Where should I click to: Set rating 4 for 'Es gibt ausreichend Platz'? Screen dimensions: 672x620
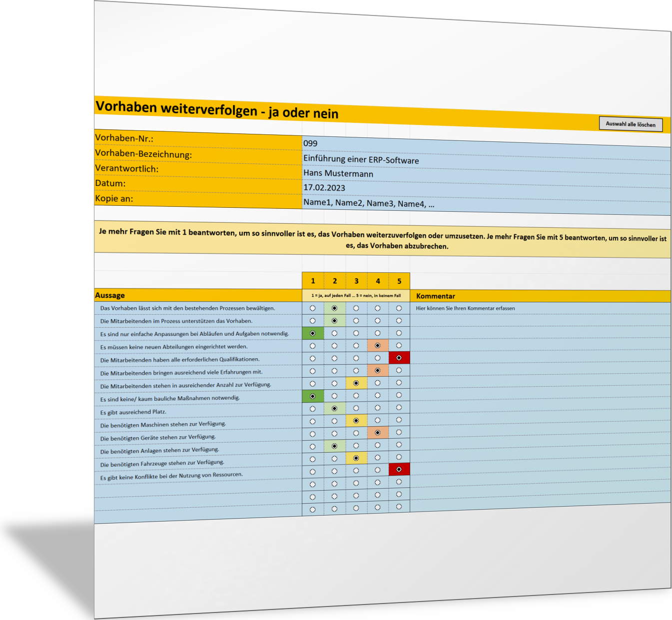pos(377,408)
